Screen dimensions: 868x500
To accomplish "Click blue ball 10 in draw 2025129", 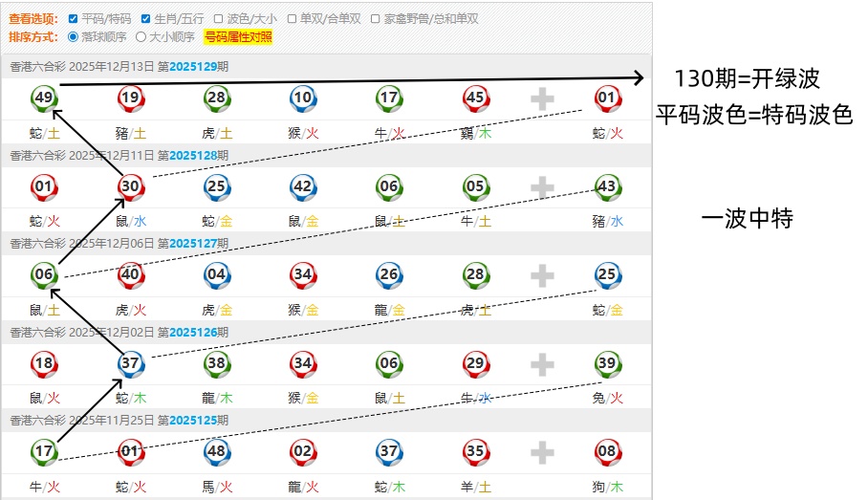I will [x=303, y=98].
